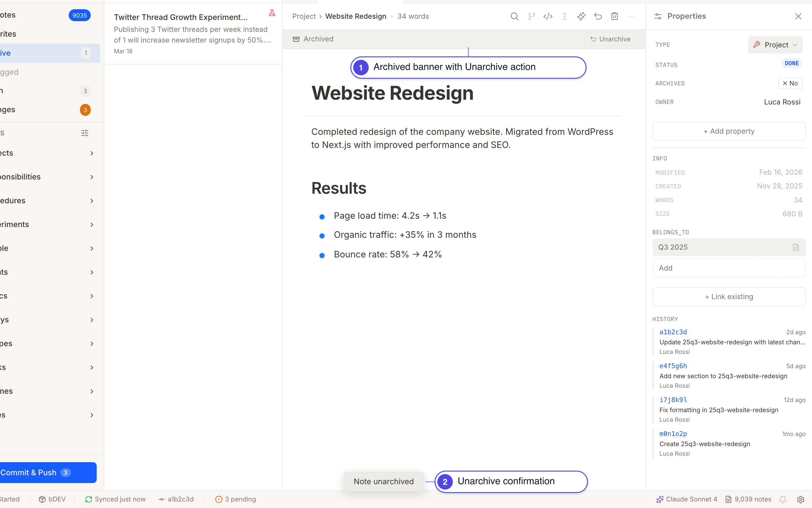Screen dimensions: 812x508
Task: Click the a1b2c3d commit indicator in status bar
Action: point(176,499)
